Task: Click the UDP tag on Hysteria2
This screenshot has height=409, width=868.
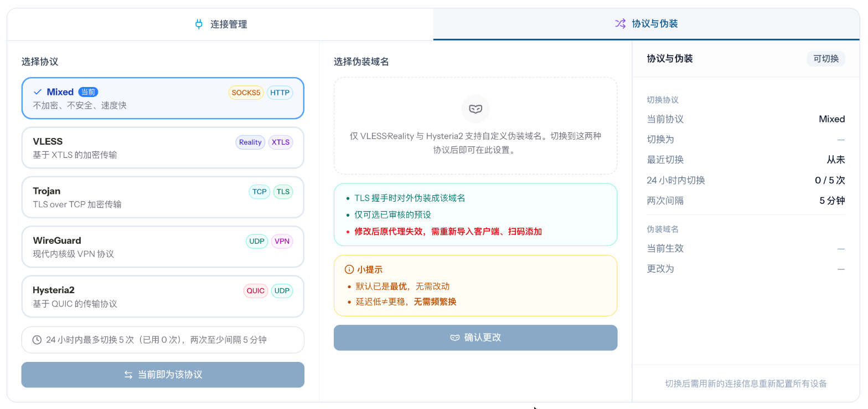Action: point(282,291)
